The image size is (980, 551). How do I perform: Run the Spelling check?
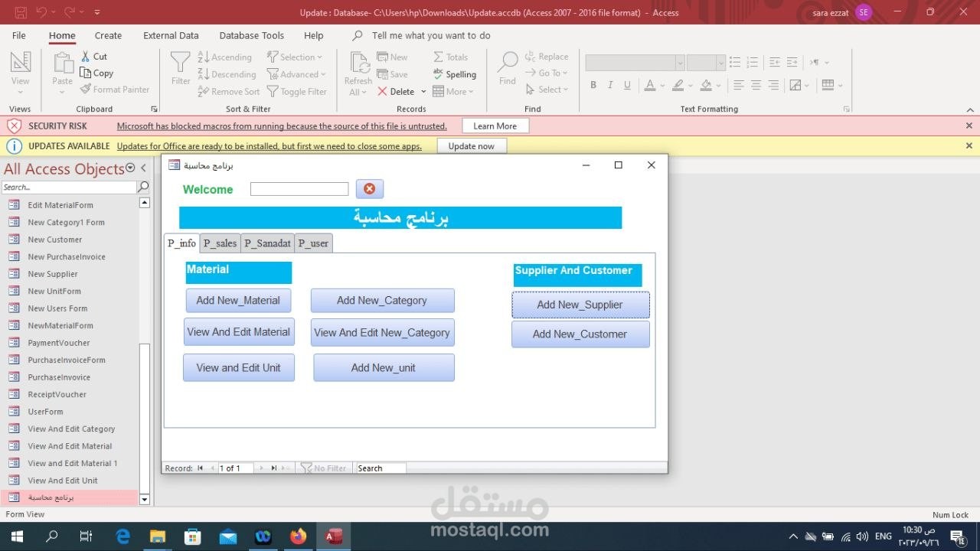[455, 74]
